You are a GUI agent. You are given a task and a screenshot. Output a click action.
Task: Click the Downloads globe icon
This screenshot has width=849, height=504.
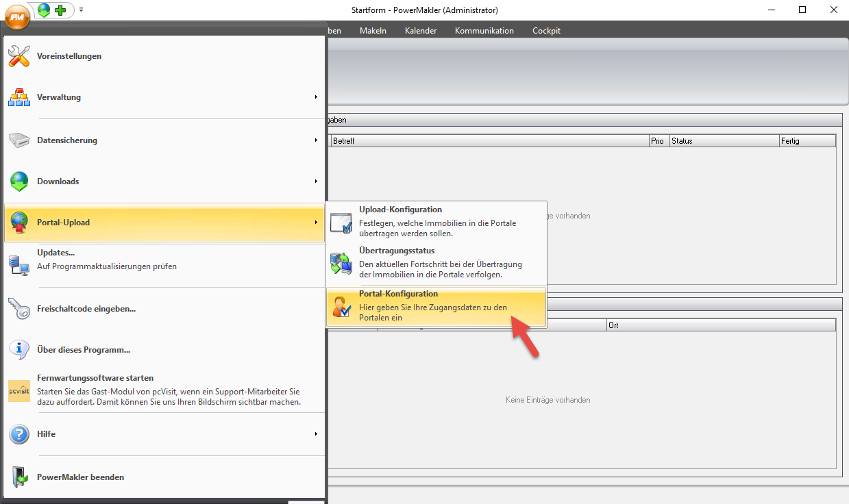(19, 181)
